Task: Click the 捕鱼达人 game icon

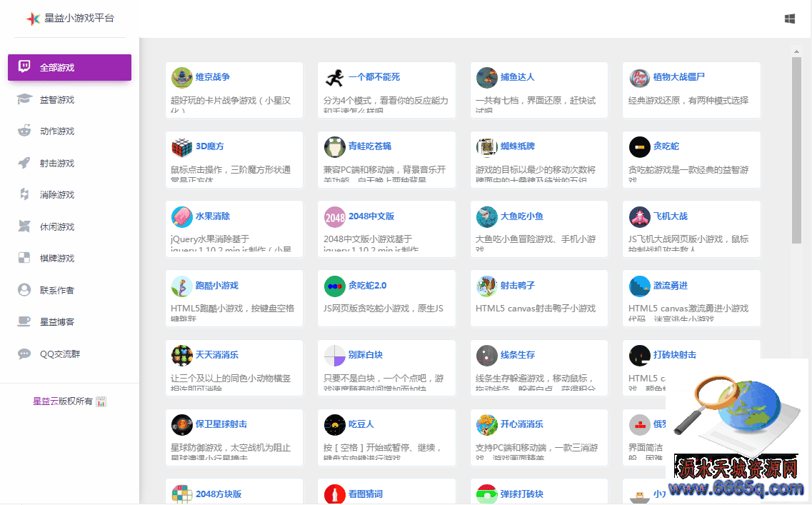Action: [x=487, y=78]
